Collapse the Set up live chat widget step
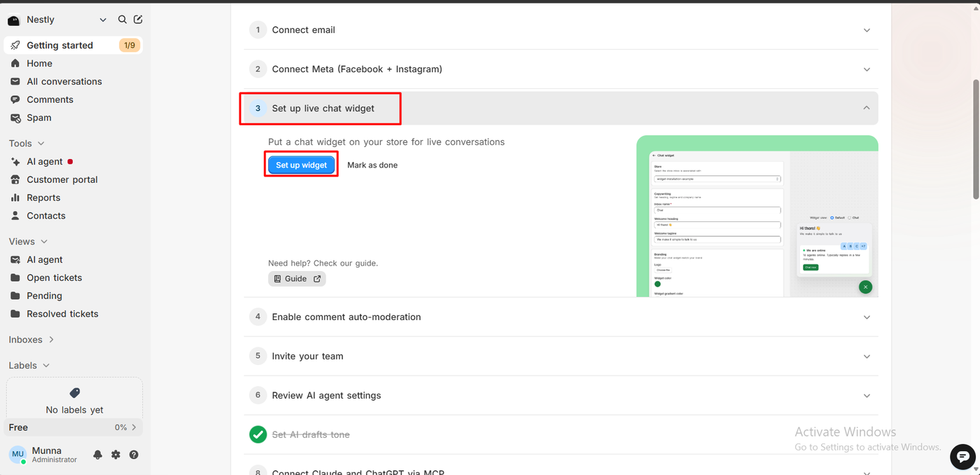 coord(561,108)
